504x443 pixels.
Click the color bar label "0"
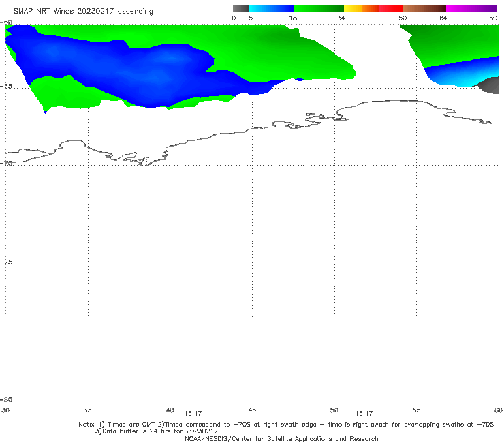[234, 18]
